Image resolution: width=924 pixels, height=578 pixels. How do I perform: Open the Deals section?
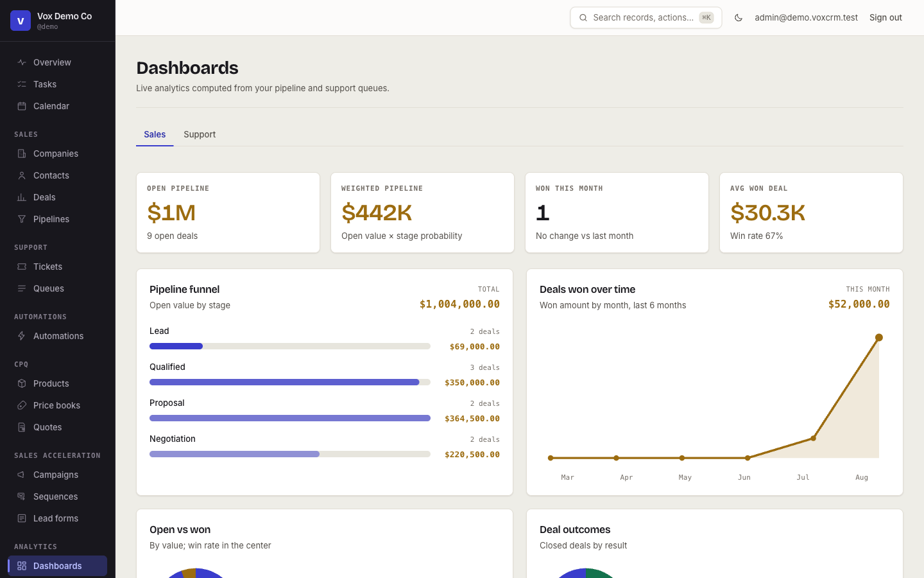[x=57, y=197]
